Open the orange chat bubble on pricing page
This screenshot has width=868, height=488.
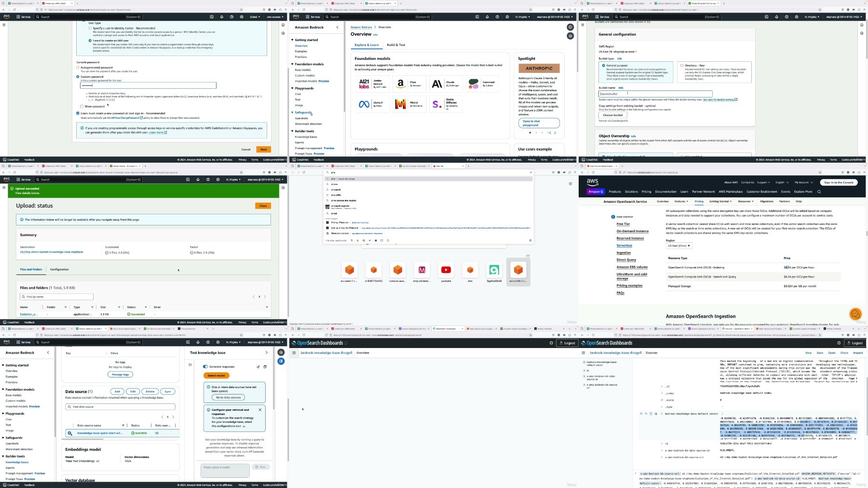click(855, 314)
